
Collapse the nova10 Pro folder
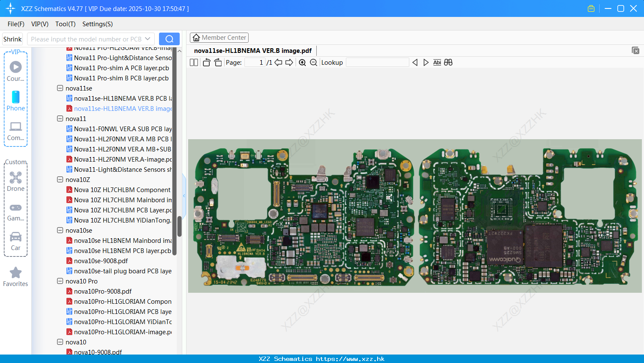tap(60, 281)
